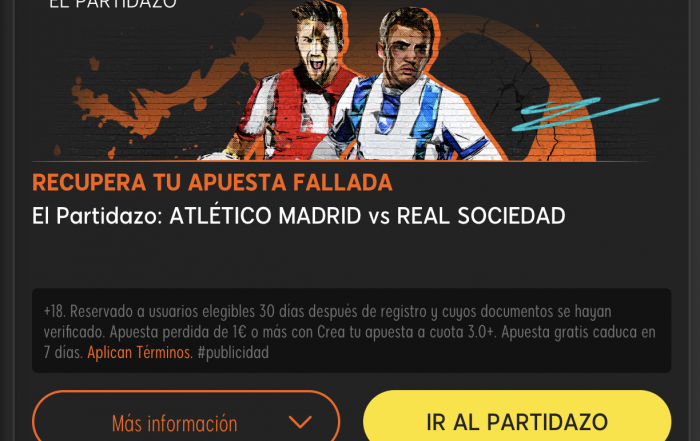Open the Más información dropdown button
This screenshot has height=441, width=700.
(186, 416)
